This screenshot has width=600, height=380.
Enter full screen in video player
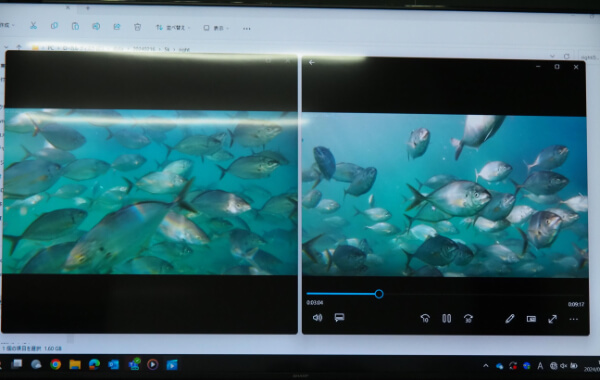pos(552,319)
